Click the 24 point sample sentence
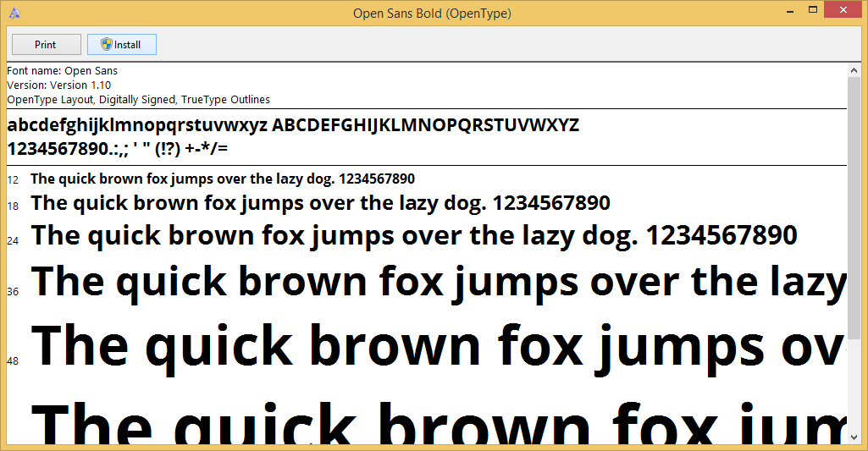Viewport: 868px width, 451px height. pyautogui.click(x=414, y=236)
